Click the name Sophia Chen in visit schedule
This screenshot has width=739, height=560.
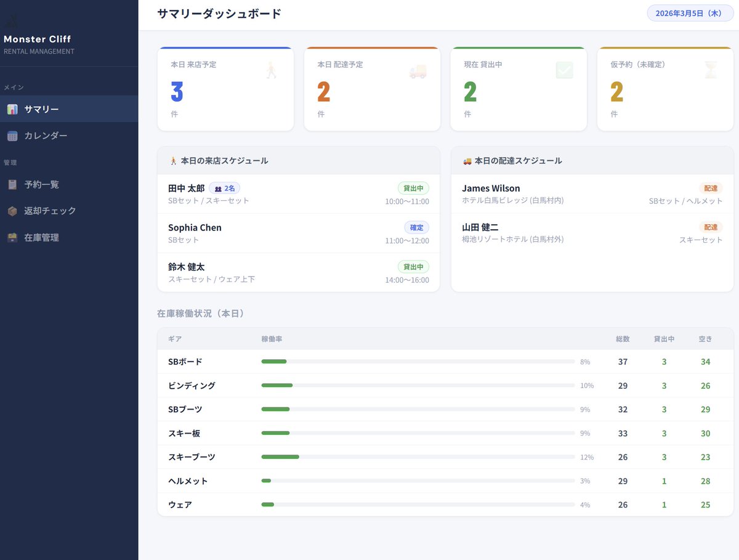(x=195, y=228)
